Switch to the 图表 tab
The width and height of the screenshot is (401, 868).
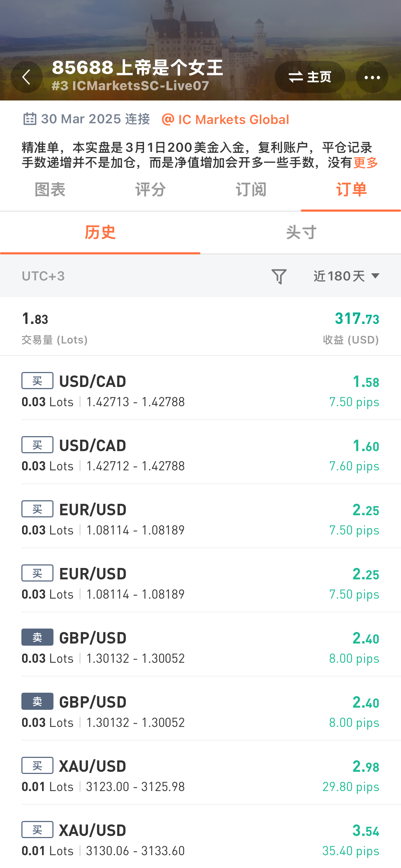[50, 190]
